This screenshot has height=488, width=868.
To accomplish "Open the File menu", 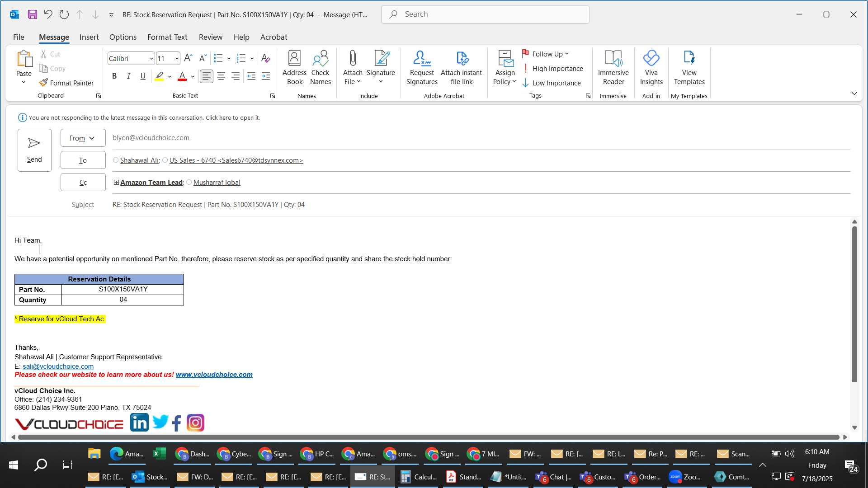I will coord(19,37).
